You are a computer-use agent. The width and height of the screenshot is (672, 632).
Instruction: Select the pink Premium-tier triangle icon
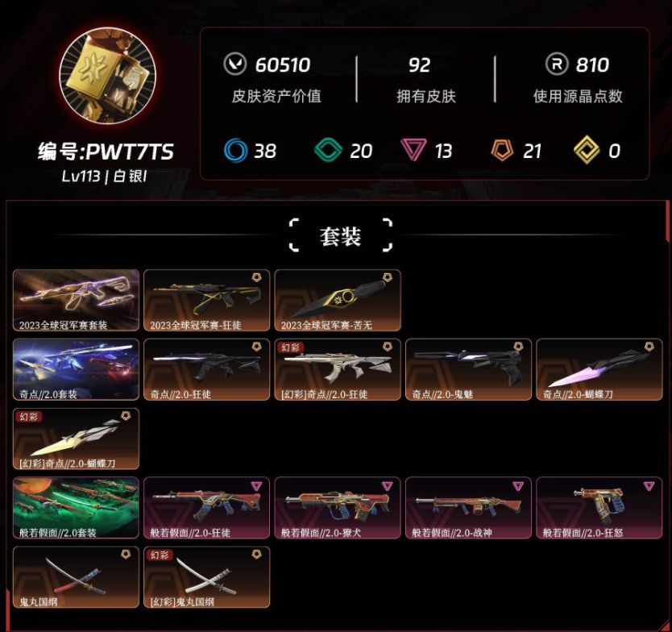click(413, 150)
